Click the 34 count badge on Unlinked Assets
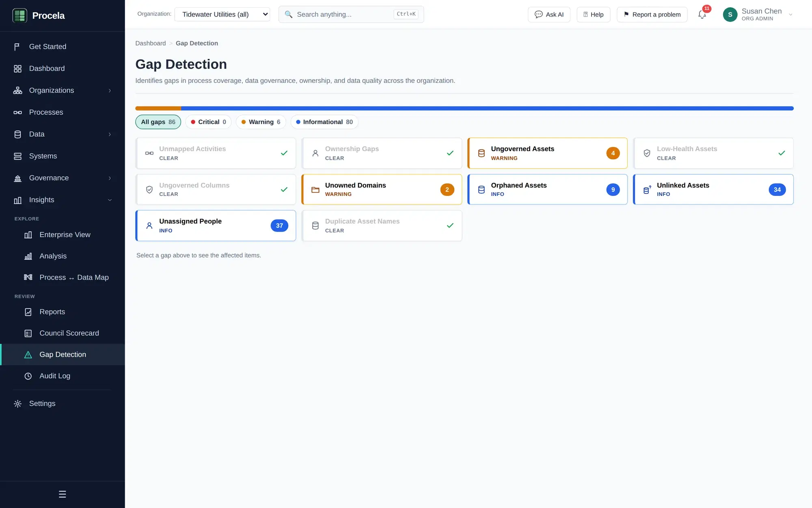The image size is (812, 508). tap(777, 190)
